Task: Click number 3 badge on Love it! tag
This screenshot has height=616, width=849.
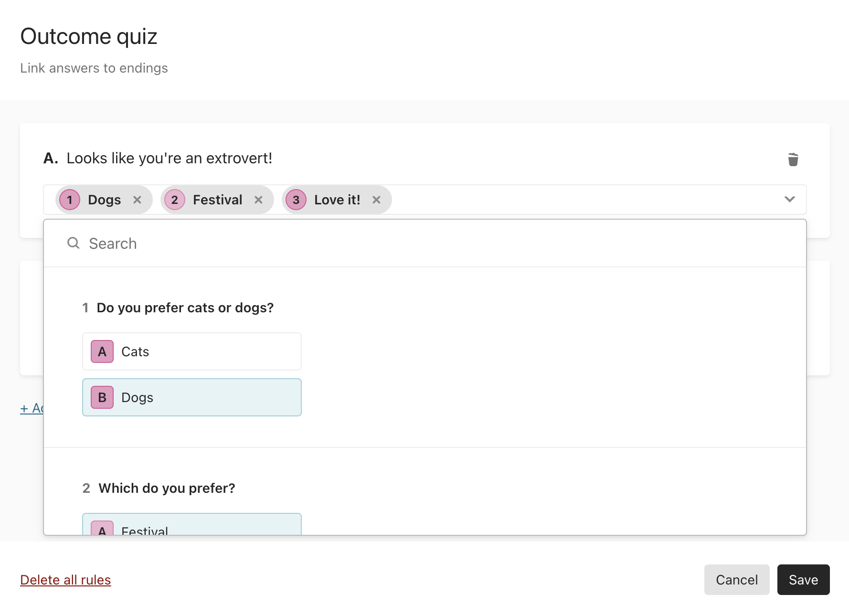Action: click(x=296, y=200)
